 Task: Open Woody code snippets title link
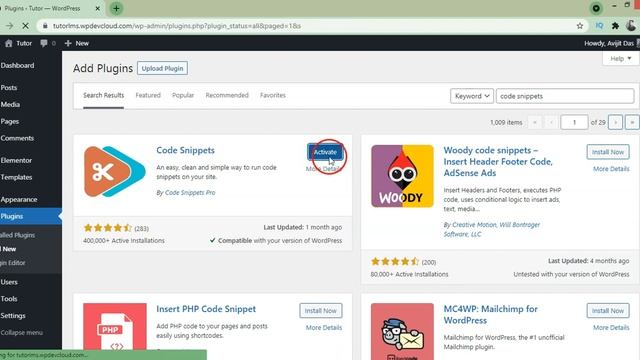[498, 161]
